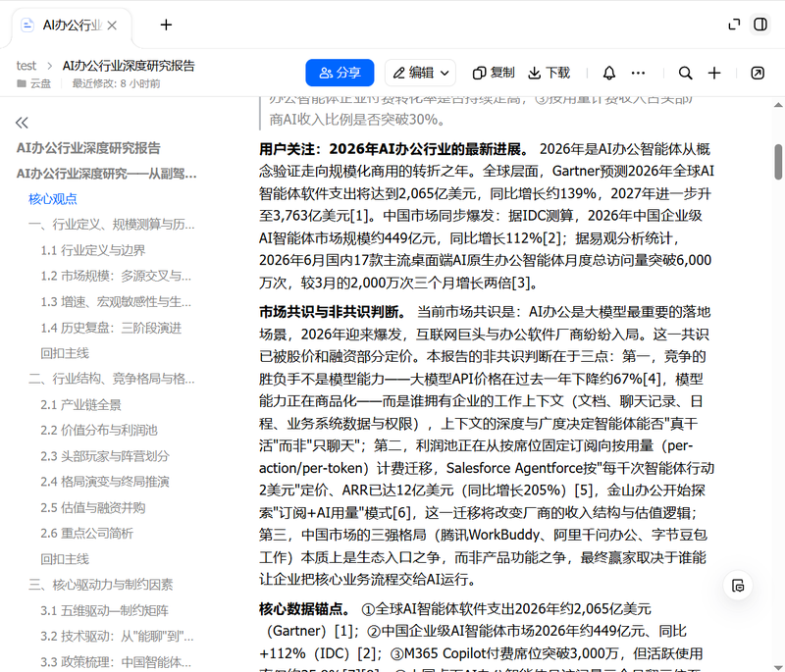Click the document title AI办公行业深度研究报告 in breadcrumb
The width and height of the screenshot is (785, 672).
[129, 66]
